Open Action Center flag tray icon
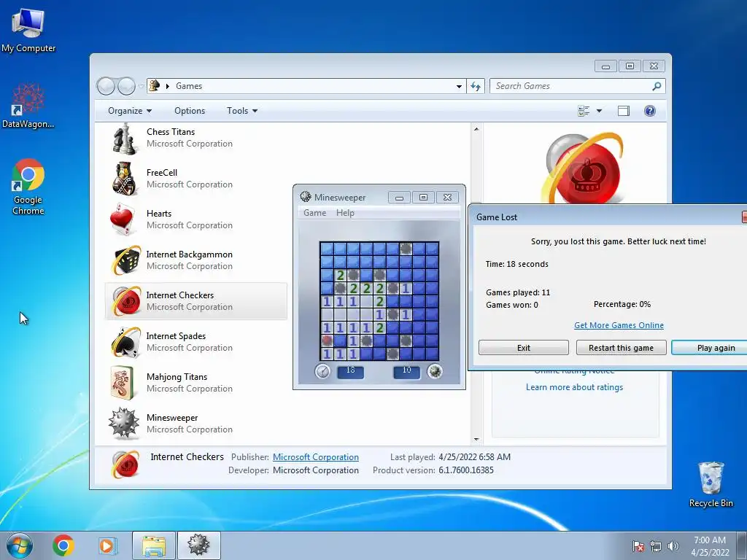The width and height of the screenshot is (747, 560). 638,546
